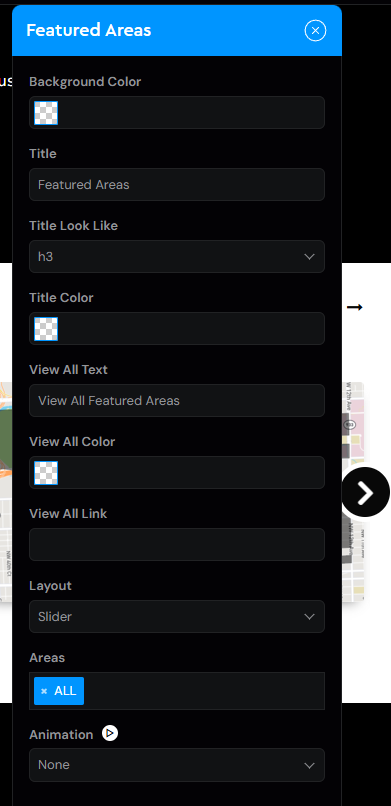The width and height of the screenshot is (391, 806).
Task: Click the Title input field
Action: pyautogui.click(x=177, y=185)
